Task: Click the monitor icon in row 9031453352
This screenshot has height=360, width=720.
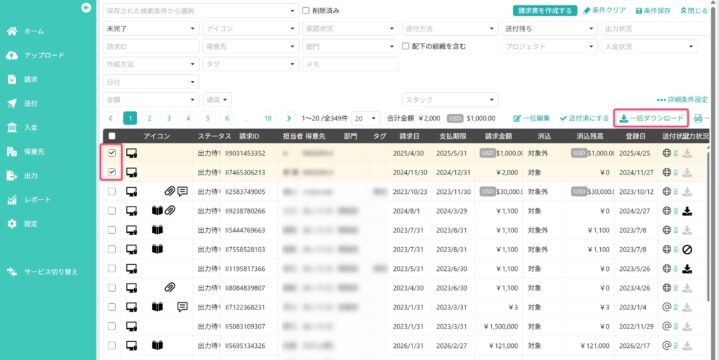Action: click(132, 153)
